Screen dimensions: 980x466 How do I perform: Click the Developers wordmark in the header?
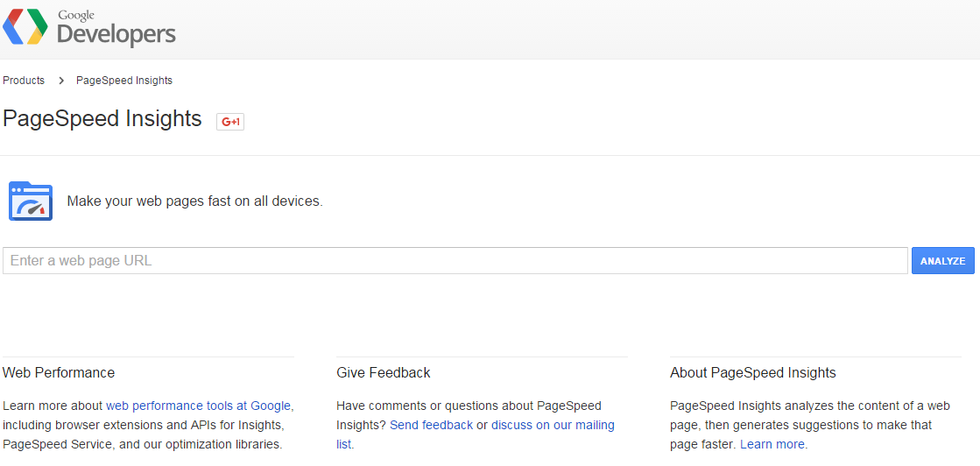116,35
